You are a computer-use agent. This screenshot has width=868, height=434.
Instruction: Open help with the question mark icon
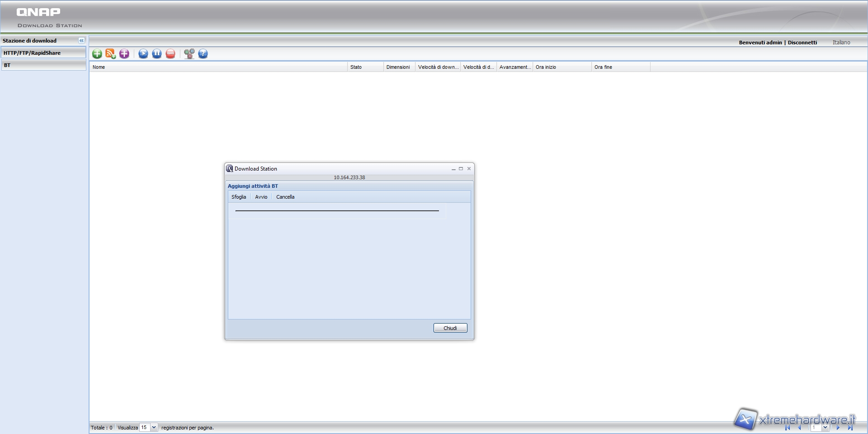[203, 54]
